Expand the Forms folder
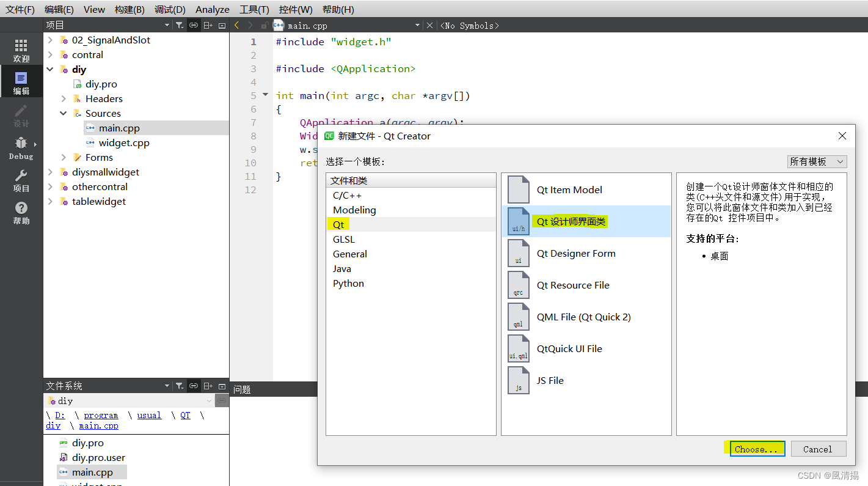This screenshot has width=868, height=486. 64,157
